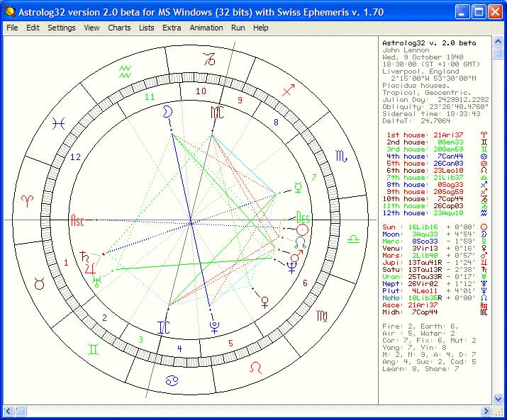The height and width of the screenshot is (420, 507).
Task: Open the View menu
Action: point(91,28)
